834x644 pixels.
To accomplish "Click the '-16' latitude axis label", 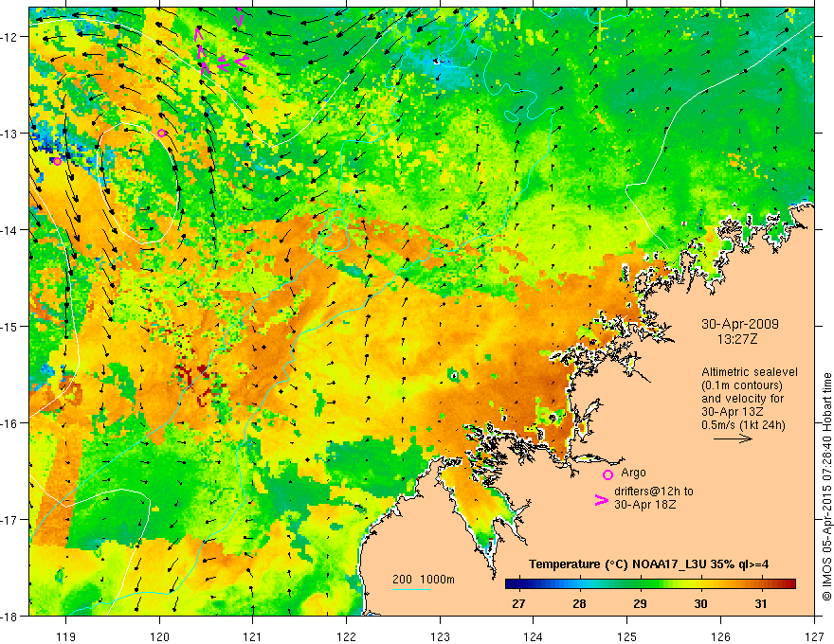I will 10,423.
